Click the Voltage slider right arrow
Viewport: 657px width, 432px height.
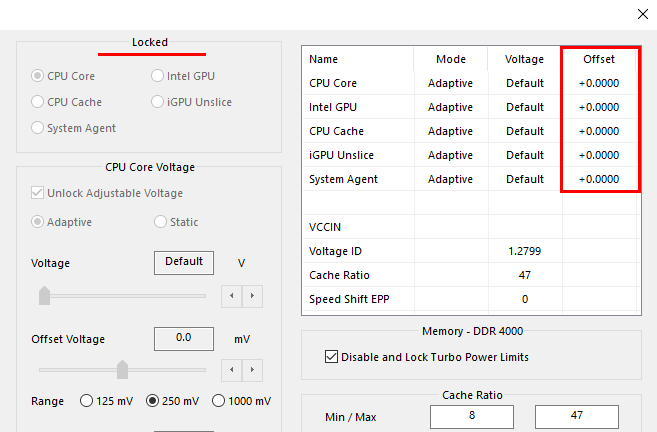(x=252, y=296)
